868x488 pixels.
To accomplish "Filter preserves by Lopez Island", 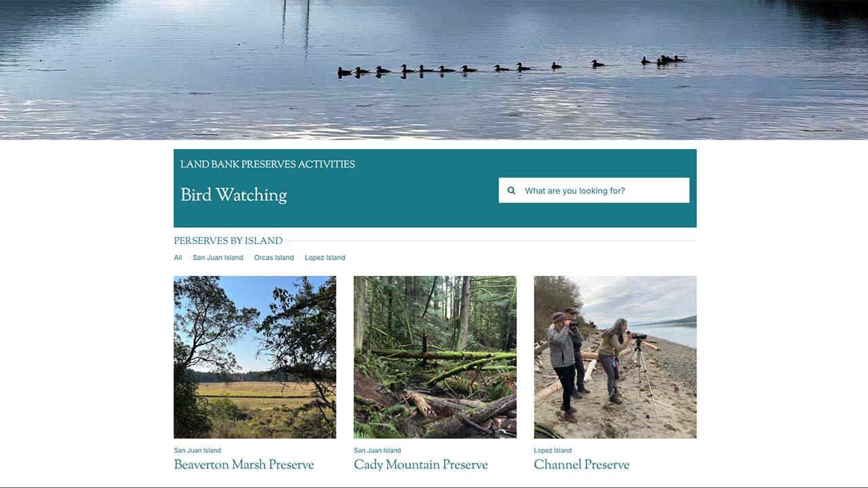I will coord(325,258).
